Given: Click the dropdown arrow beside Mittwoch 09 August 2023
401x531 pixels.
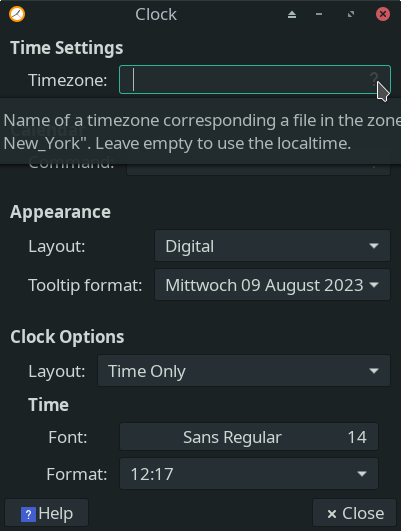Looking at the screenshot, I should point(374,285).
